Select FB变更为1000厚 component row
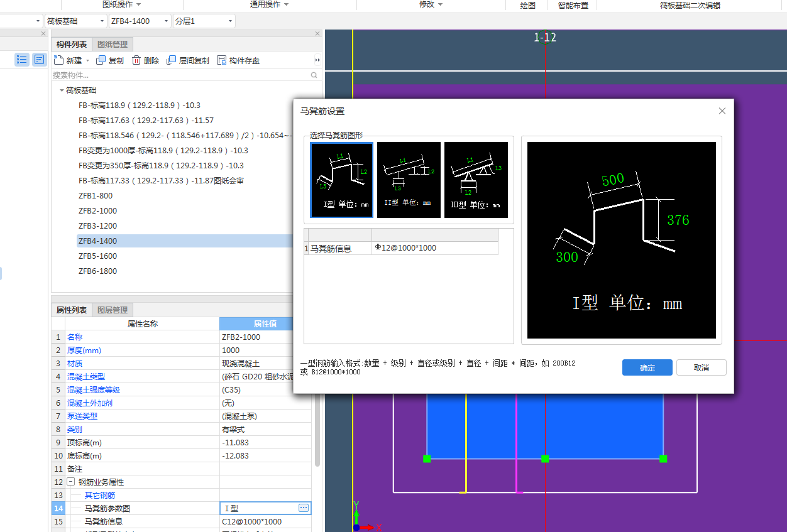This screenshot has height=532, width=787. click(x=163, y=151)
